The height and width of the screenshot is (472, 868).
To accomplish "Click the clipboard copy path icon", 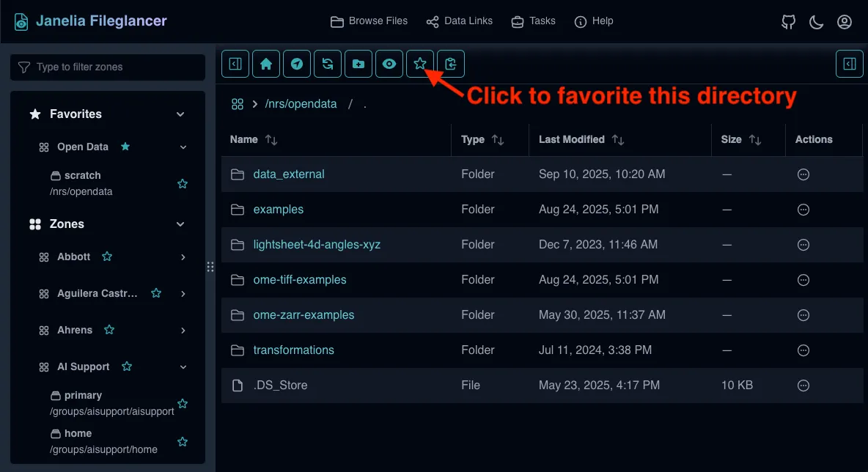I will point(451,64).
